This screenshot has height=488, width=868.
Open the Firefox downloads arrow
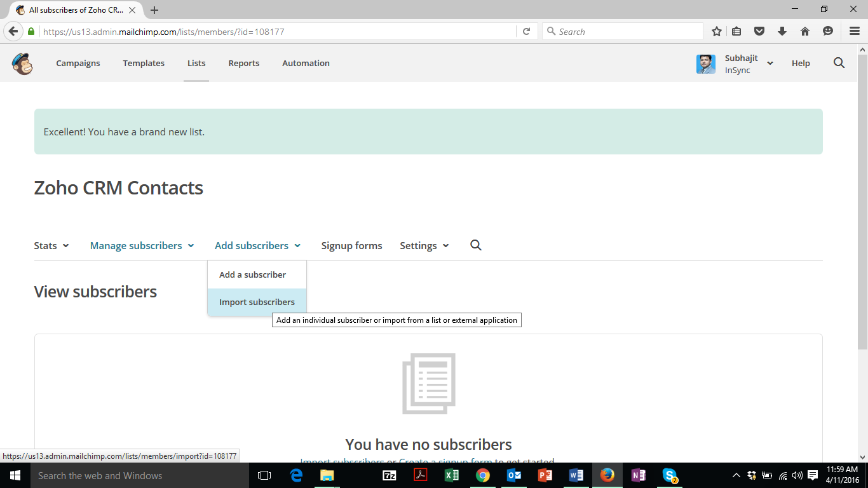tap(782, 31)
